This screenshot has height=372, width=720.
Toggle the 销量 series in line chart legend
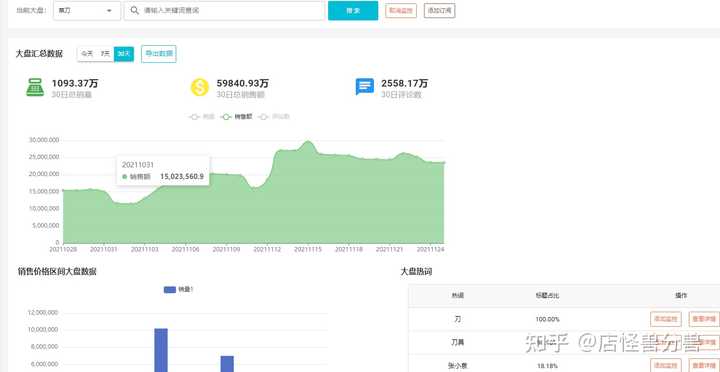(x=202, y=117)
